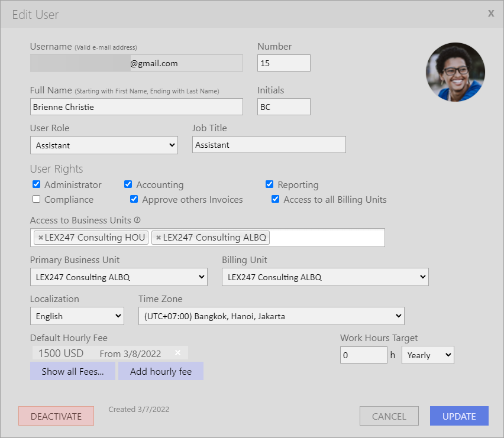Image resolution: width=504 pixels, height=438 pixels.
Task: Open the Localization language dropdown
Action: tap(77, 316)
